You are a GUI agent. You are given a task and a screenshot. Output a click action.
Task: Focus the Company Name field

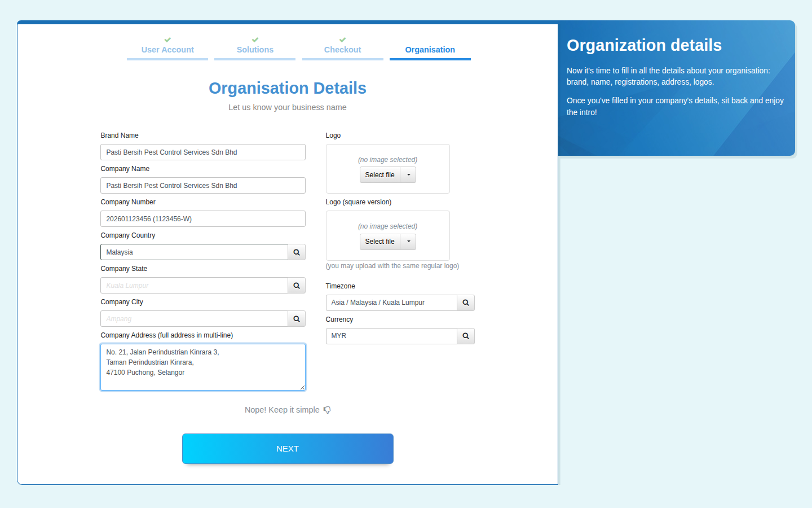tap(203, 186)
